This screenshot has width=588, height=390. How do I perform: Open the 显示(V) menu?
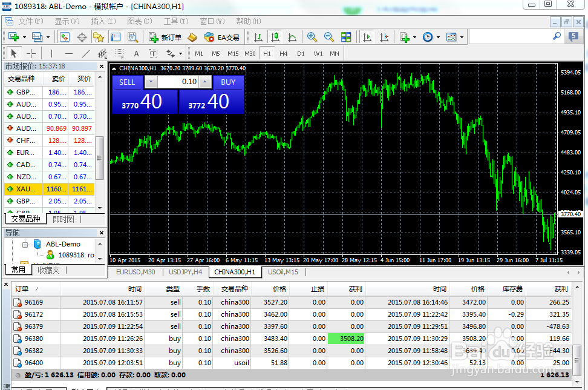pyautogui.click(x=67, y=21)
